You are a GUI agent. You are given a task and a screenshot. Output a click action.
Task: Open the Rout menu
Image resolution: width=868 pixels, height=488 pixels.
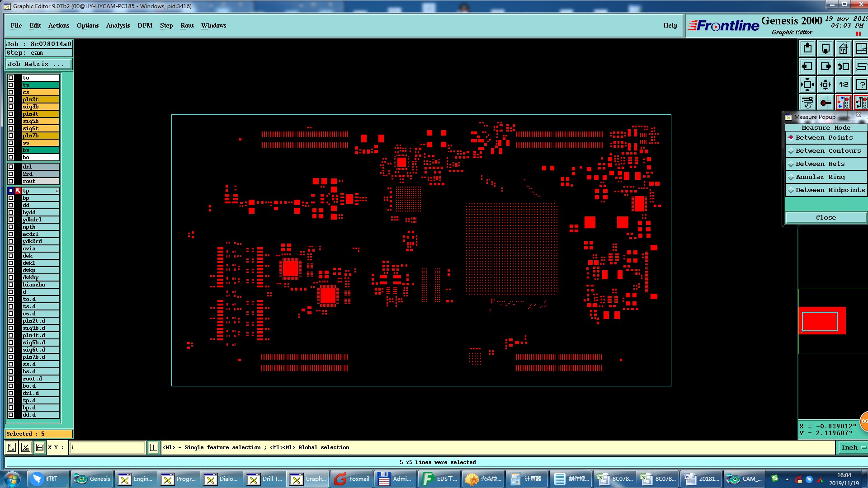[187, 26]
